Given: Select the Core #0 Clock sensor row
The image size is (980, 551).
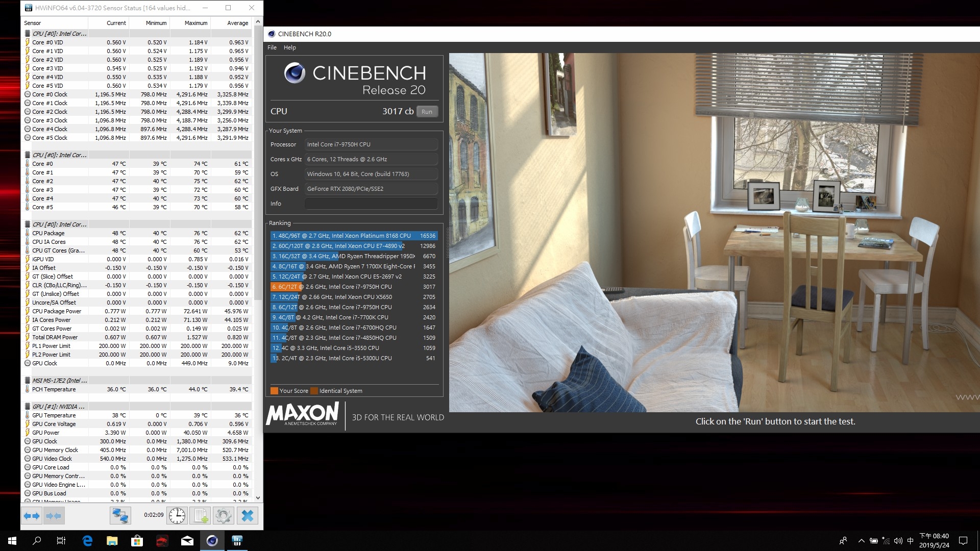Looking at the screenshot, I should coord(137,94).
